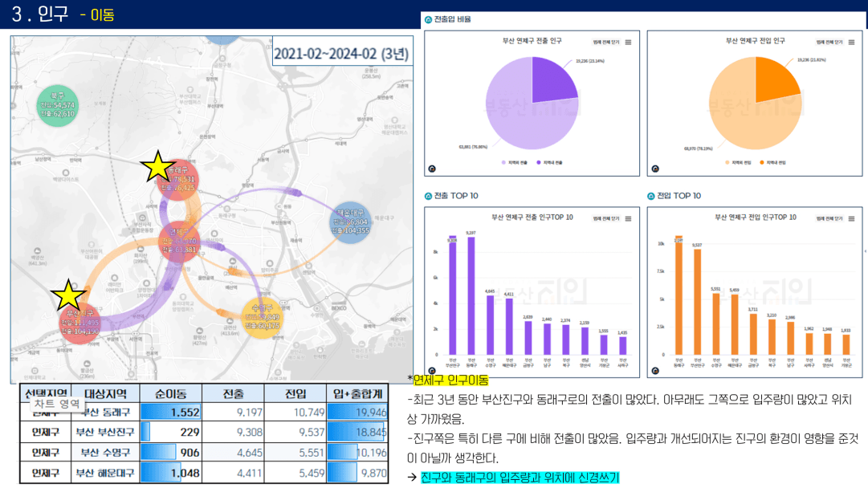Click the round icon beside the 전입 TOP 10 heading

tap(651, 196)
